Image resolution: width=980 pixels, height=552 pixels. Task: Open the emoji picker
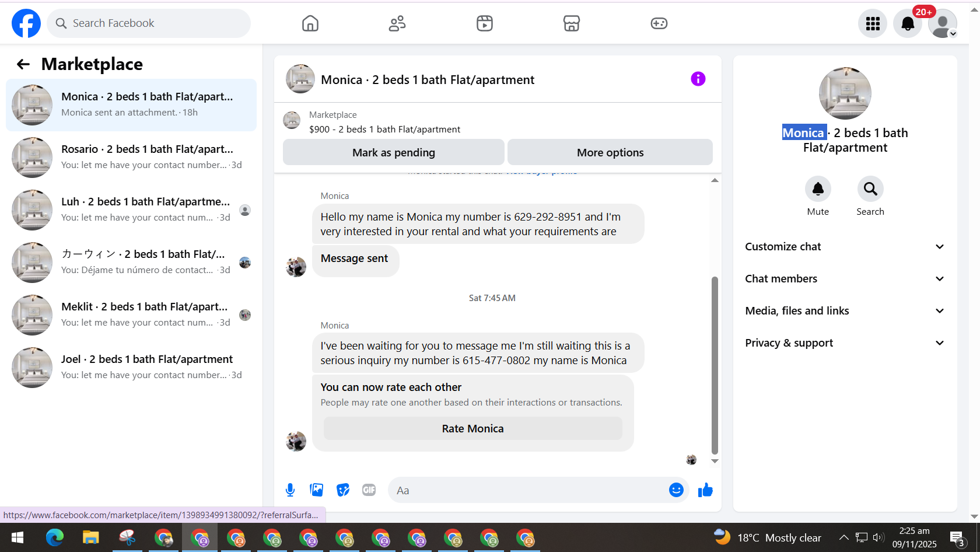coord(676,490)
